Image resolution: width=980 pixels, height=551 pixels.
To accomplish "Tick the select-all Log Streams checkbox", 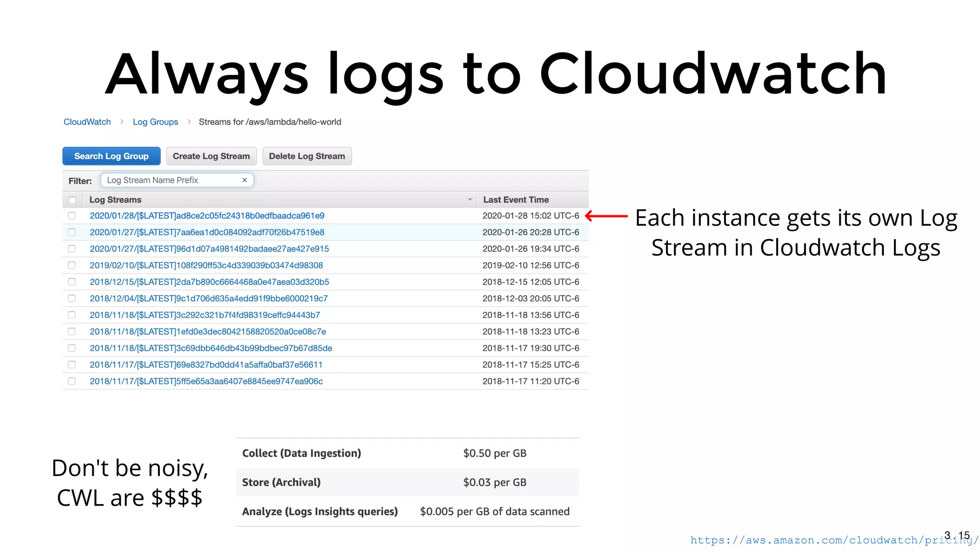I will [x=72, y=200].
